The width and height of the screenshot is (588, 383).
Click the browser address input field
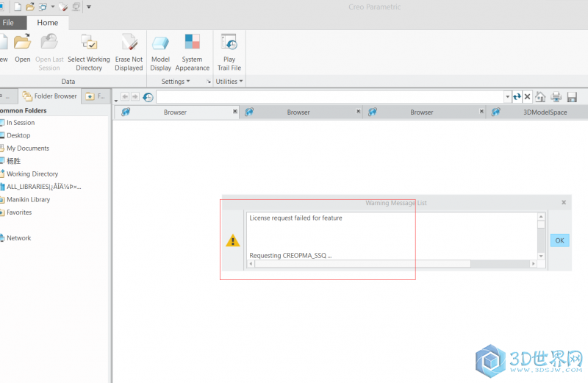pos(330,97)
